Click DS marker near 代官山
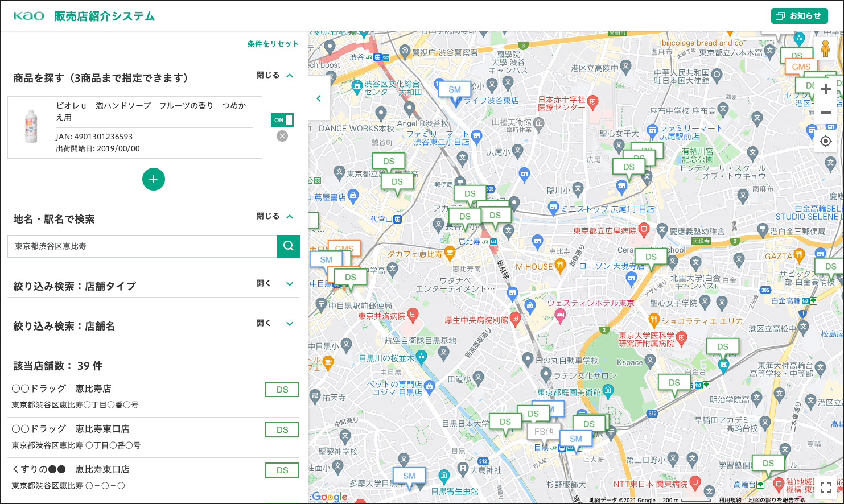 (x=397, y=182)
